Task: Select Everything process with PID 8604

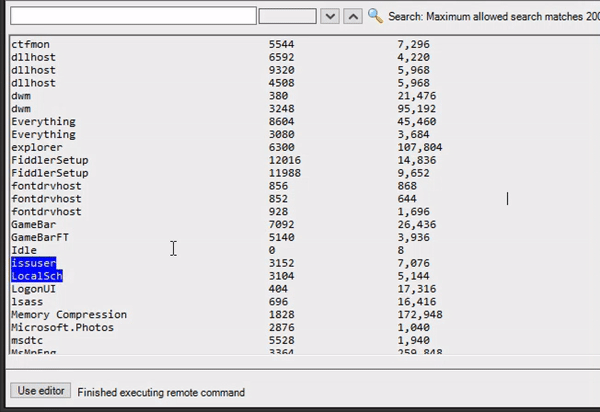Action: pos(43,122)
